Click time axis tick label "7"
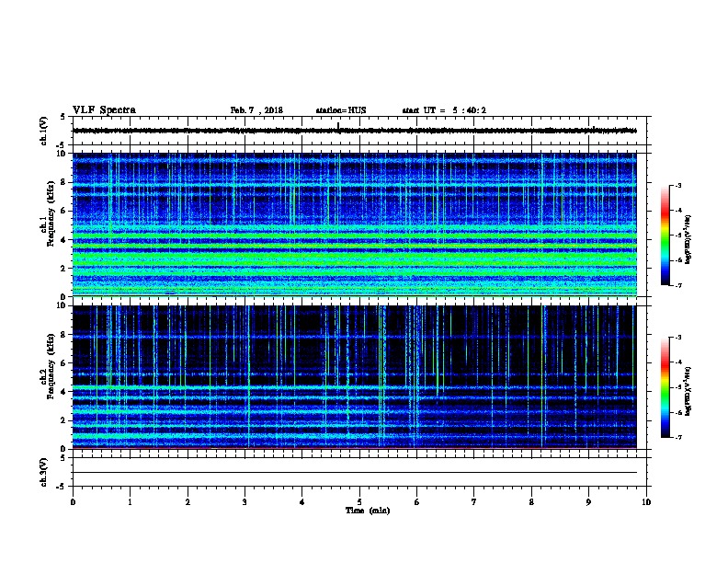The height and width of the screenshot is (563, 728). (x=474, y=502)
